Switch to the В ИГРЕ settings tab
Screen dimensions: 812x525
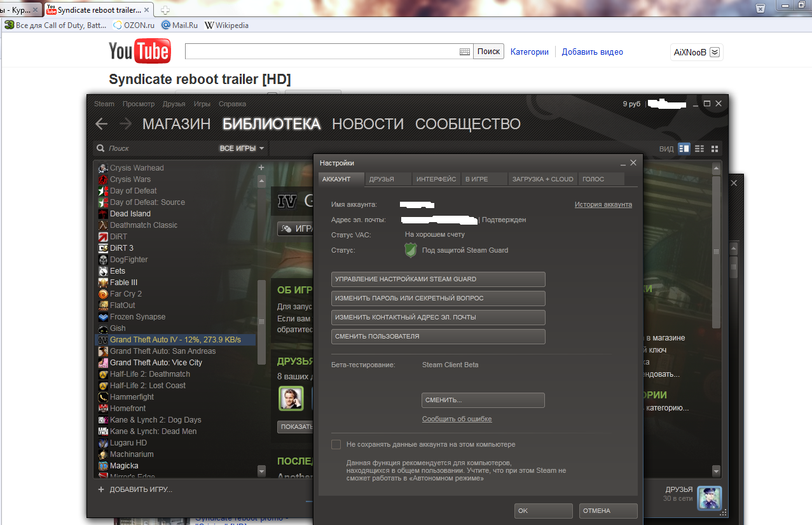pos(484,179)
